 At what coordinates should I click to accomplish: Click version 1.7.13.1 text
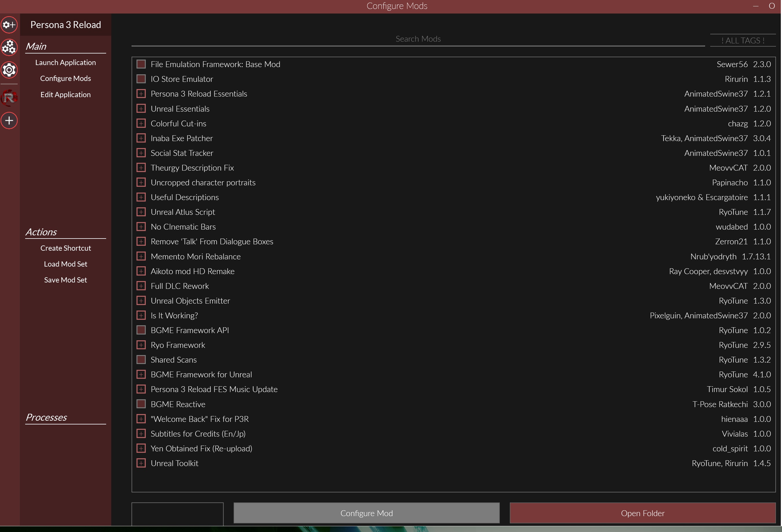tap(756, 256)
